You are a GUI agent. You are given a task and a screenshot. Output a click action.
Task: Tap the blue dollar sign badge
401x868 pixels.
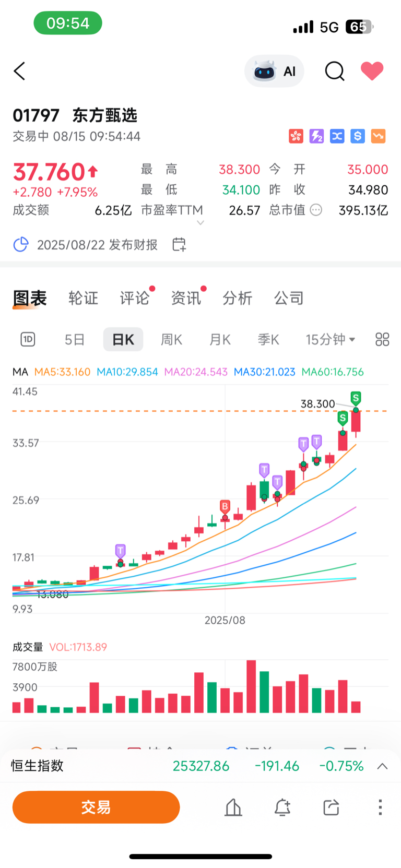[x=358, y=136]
